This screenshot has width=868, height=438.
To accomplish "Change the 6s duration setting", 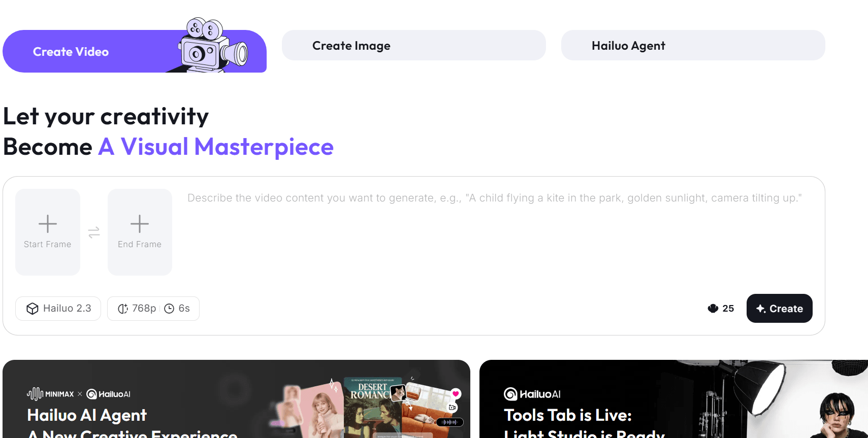I will [177, 309].
